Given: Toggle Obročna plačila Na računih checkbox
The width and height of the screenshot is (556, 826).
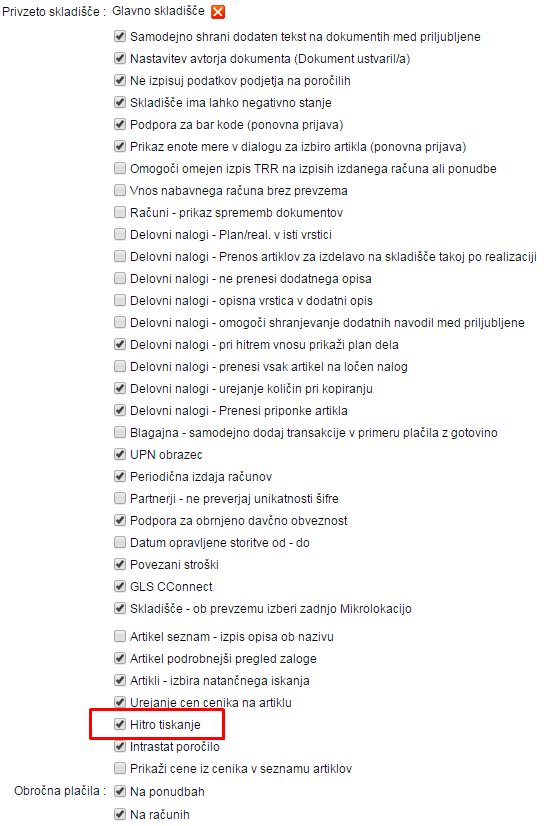Looking at the screenshot, I should (x=120, y=814).
